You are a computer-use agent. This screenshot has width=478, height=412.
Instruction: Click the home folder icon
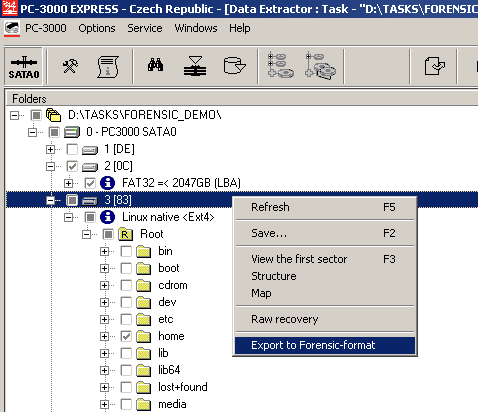click(x=144, y=337)
